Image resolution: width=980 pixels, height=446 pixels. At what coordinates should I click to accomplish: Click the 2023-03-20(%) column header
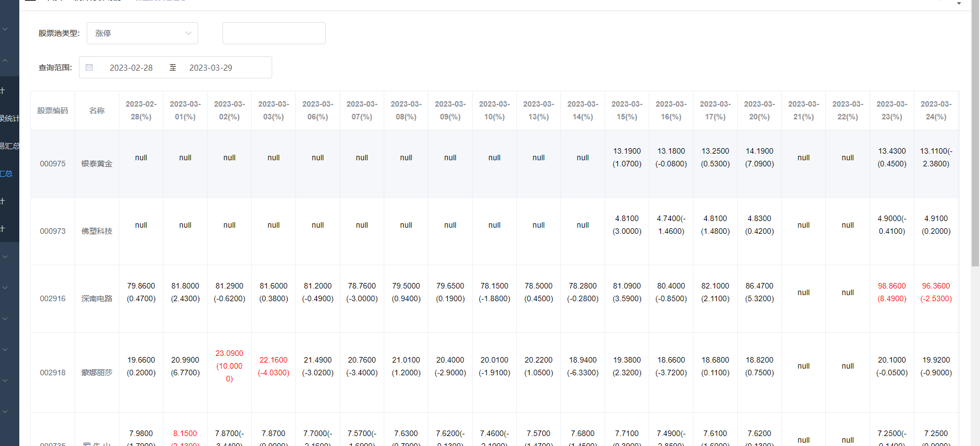point(759,111)
